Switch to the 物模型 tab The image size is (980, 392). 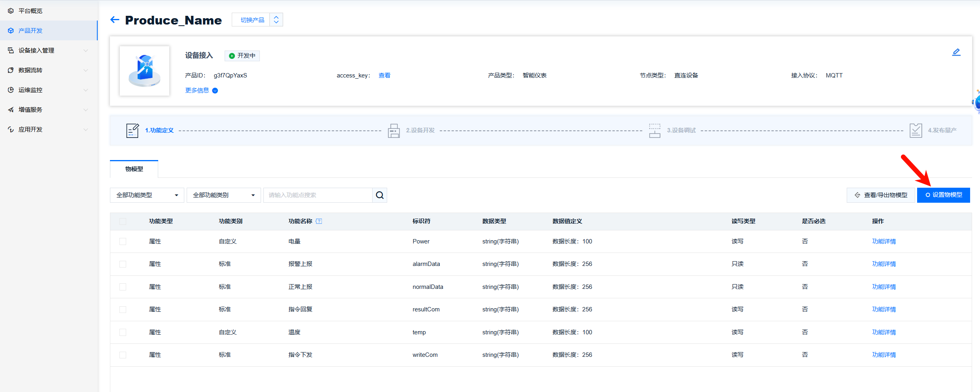(134, 169)
